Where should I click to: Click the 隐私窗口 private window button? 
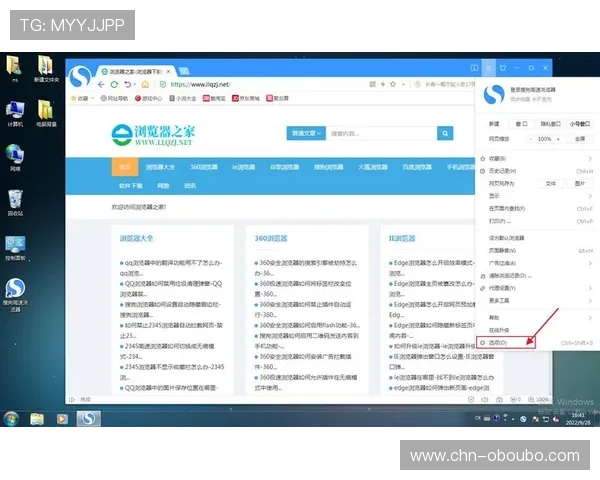coord(550,124)
